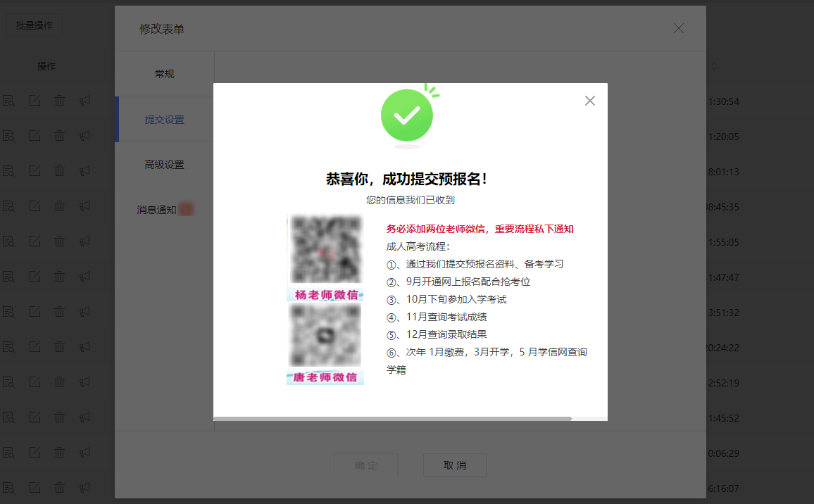The image size is (814, 504).
Task: Close the 修改表单 dialog
Action: coord(679,29)
